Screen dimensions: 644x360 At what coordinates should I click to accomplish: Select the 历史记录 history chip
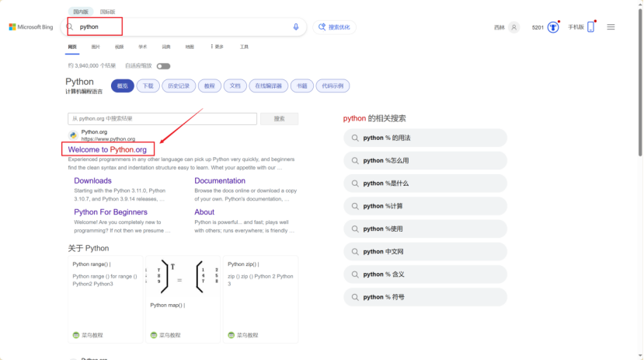point(179,86)
